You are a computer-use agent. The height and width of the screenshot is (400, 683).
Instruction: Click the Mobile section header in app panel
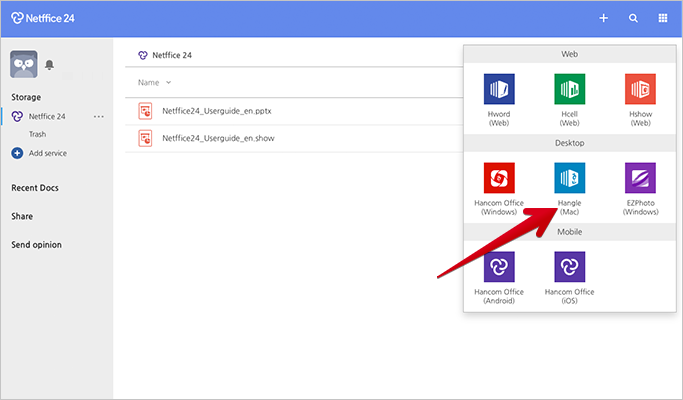(569, 232)
